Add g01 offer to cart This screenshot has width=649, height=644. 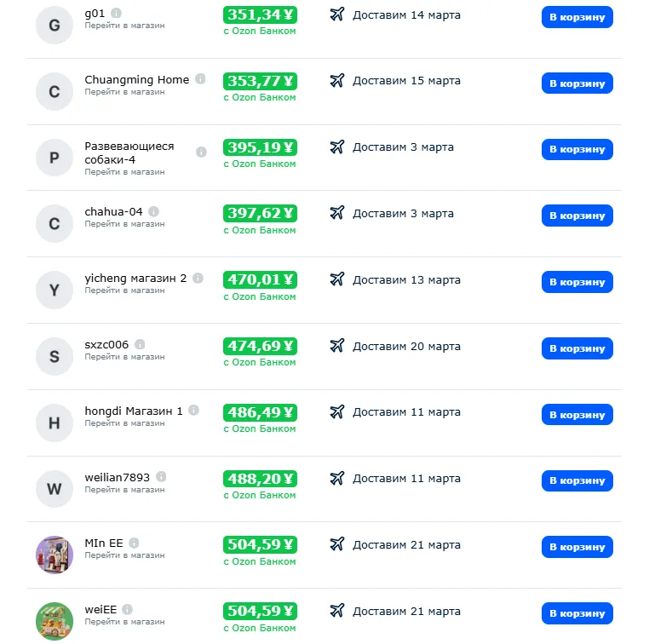577,17
